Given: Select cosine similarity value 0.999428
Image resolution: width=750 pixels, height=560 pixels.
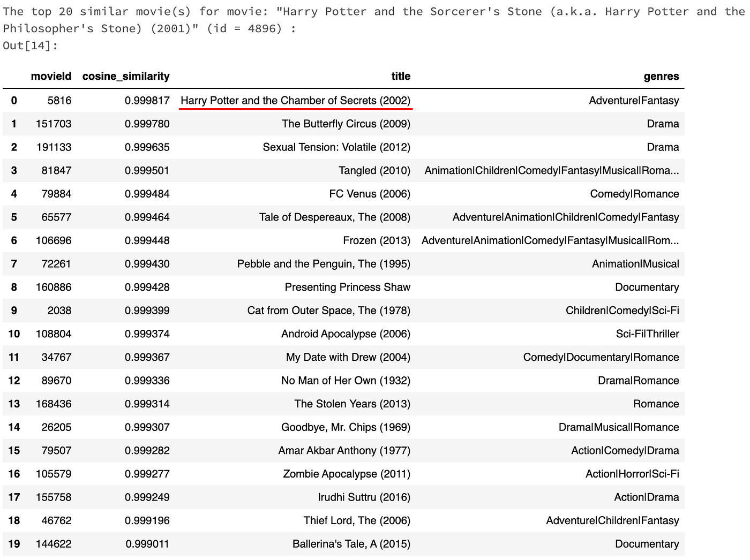Looking at the screenshot, I should point(147,287).
